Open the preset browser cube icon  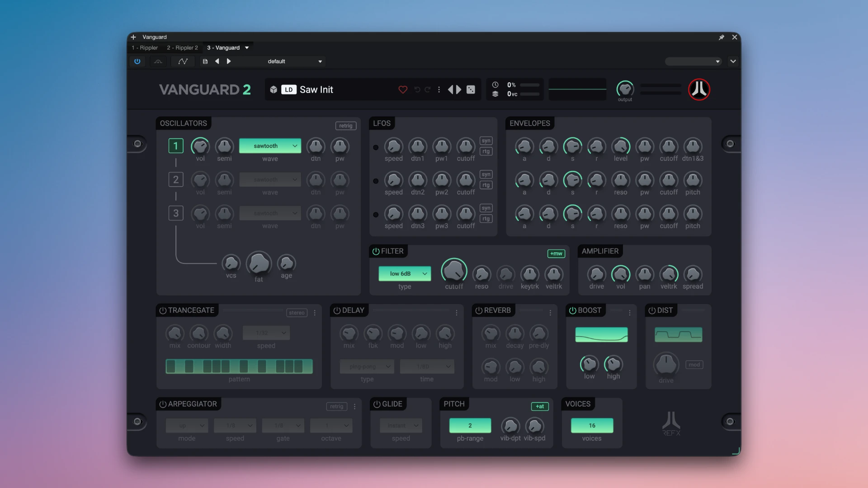(274, 89)
